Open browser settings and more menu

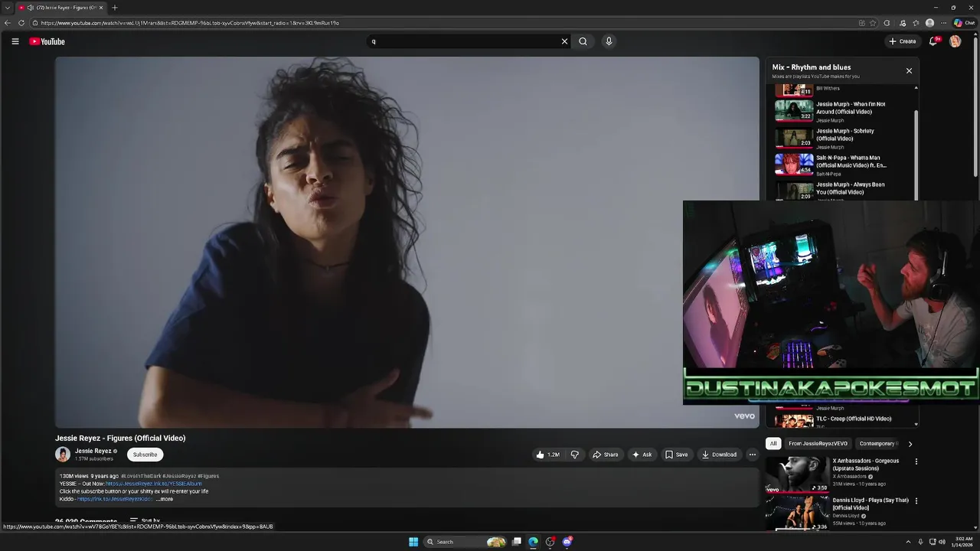pyautogui.click(x=943, y=23)
